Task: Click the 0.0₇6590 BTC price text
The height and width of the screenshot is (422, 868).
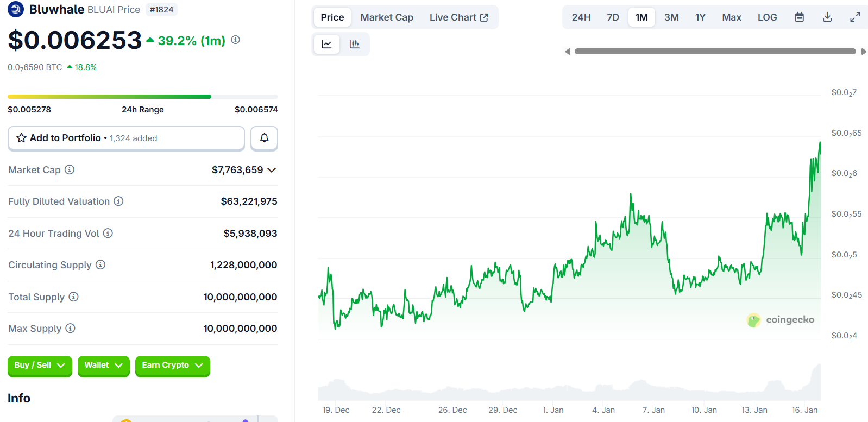Action: pos(35,67)
